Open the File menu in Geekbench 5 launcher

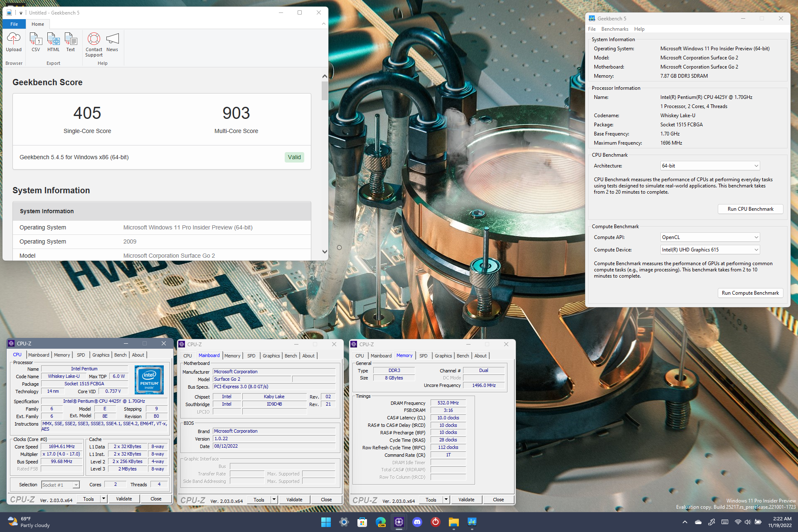coord(592,29)
